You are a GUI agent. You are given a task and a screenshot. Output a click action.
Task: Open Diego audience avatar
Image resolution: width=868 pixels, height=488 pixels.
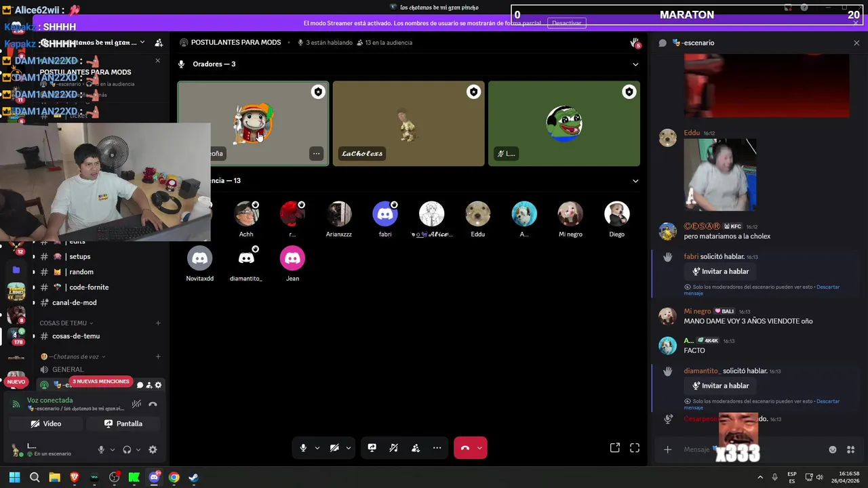pos(616,214)
